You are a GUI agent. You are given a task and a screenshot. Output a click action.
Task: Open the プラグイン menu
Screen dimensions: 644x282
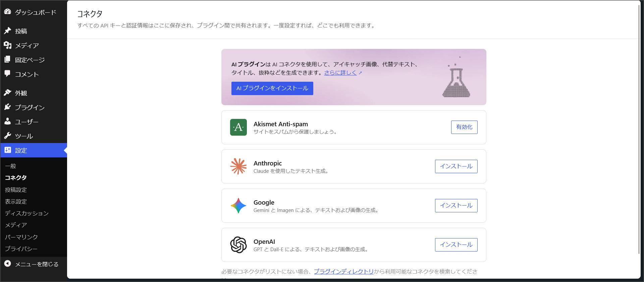tap(34, 108)
